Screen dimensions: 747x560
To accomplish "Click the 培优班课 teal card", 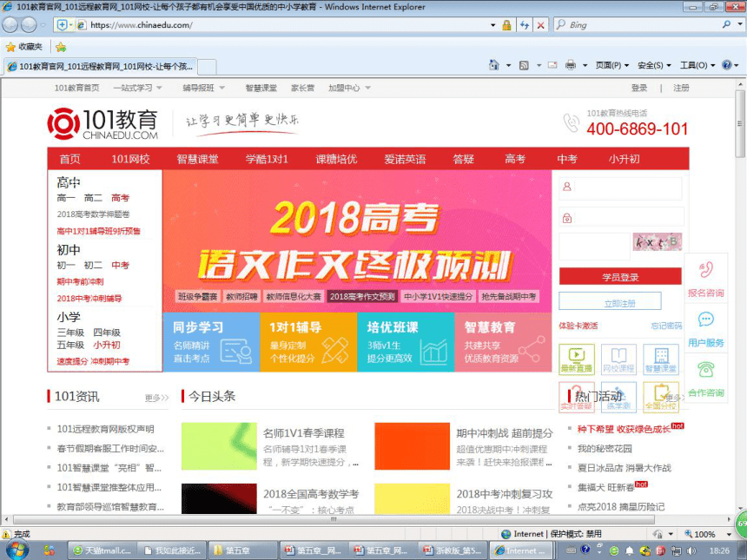I will click(406, 342).
